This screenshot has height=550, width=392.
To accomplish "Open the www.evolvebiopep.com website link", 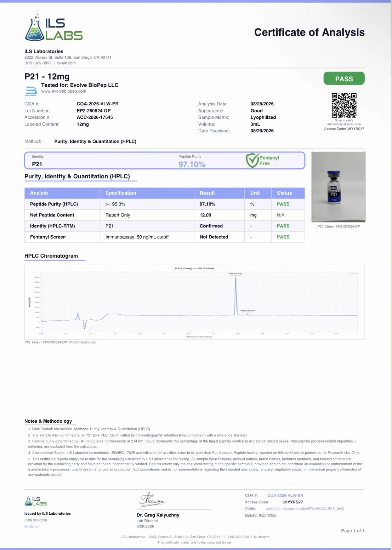I will (x=64, y=91).
